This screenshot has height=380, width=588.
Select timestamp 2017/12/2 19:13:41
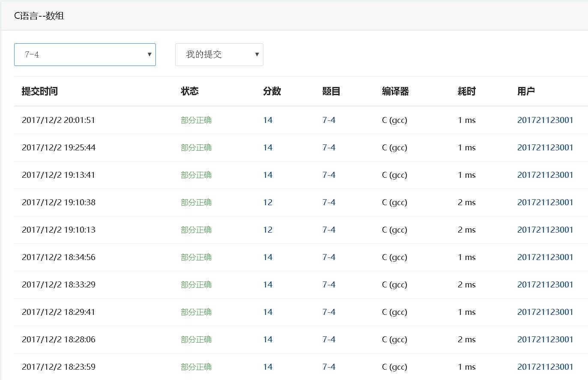(x=59, y=175)
